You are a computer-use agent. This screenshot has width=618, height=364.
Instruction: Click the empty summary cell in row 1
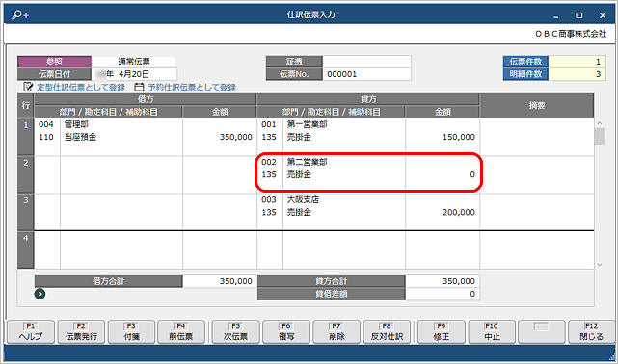point(537,136)
